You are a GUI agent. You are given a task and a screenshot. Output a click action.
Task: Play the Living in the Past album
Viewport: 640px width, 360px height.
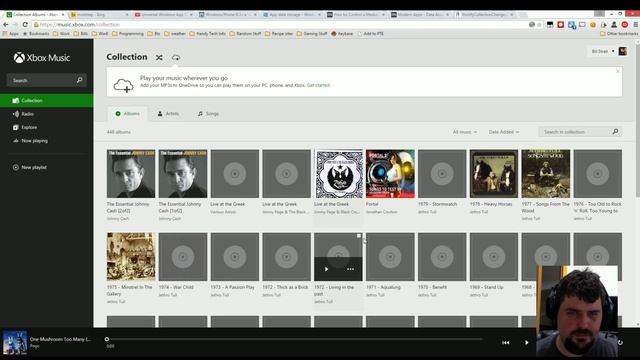(326, 269)
